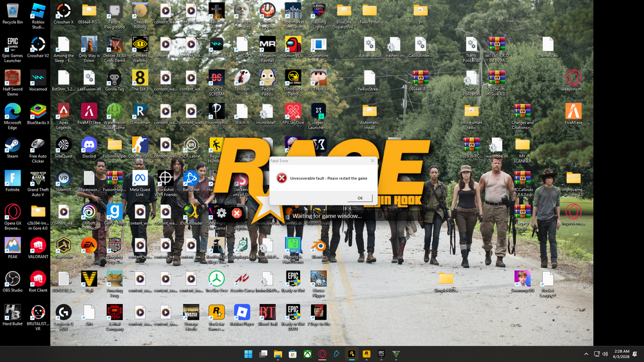The width and height of the screenshot is (644, 362).
Task: Open the clock and date flyout
Action: (x=621, y=354)
